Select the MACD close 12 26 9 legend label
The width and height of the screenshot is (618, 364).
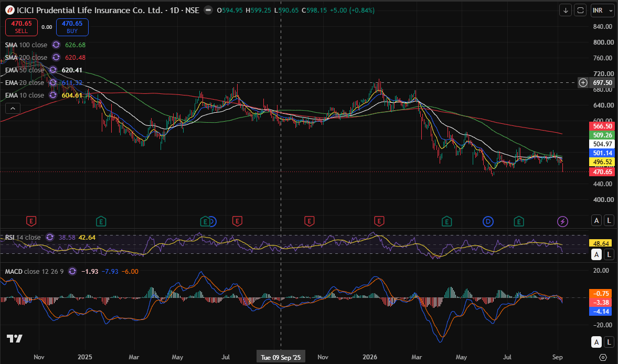pos(34,271)
